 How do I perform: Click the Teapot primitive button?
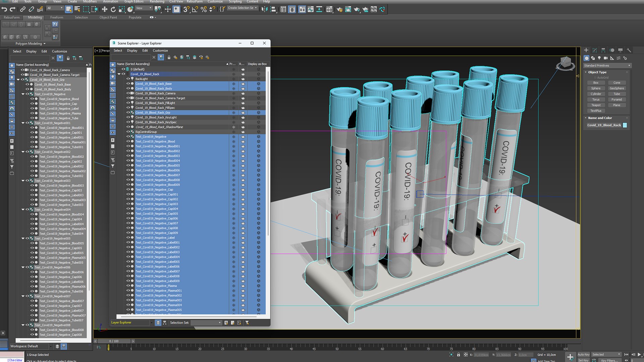pyautogui.click(x=596, y=105)
